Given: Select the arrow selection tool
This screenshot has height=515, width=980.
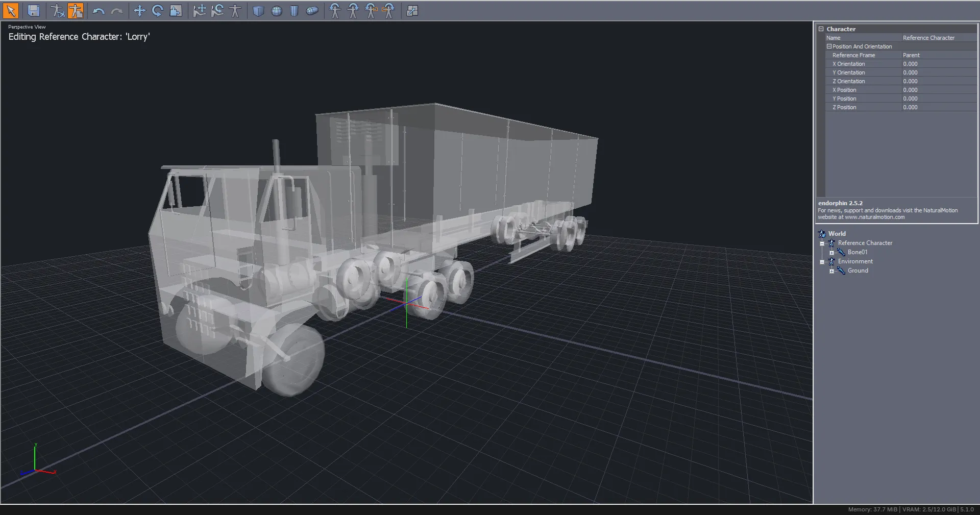Looking at the screenshot, I should click(x=11, y=11).
